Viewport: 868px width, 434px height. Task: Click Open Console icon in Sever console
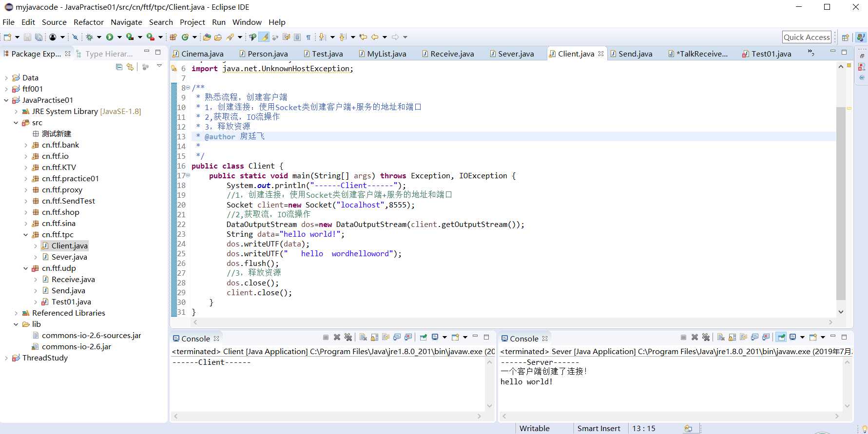[x=813, y=337]
